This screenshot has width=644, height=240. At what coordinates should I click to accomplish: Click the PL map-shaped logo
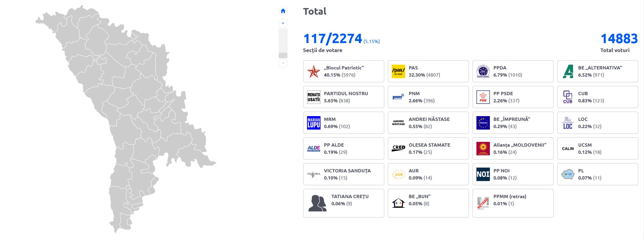tap(568, 174)
